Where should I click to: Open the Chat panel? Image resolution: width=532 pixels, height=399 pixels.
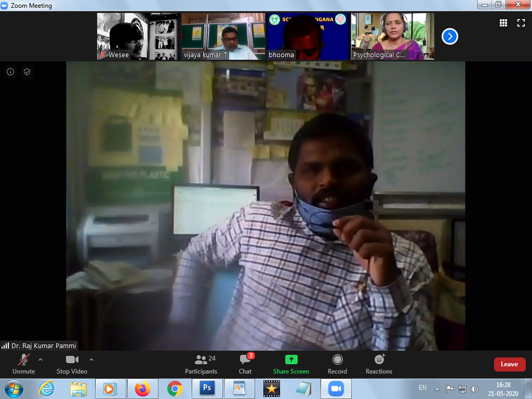(x=245, y=364)
